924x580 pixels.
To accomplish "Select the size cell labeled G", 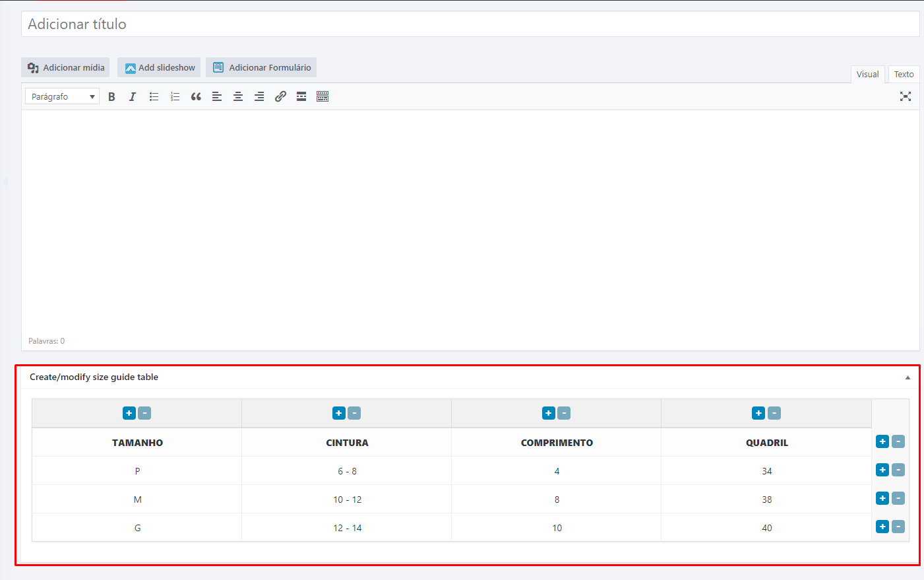I will tap(137, 528).
